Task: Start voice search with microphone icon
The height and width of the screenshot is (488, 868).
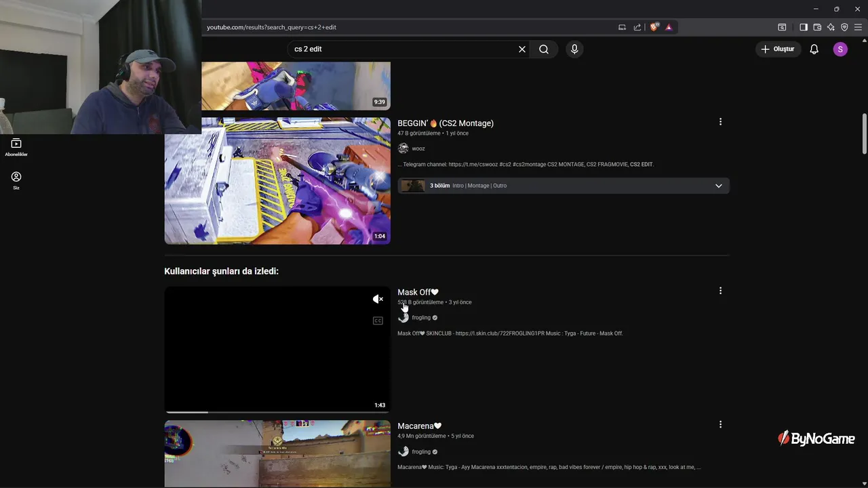Action: point(574,49)
